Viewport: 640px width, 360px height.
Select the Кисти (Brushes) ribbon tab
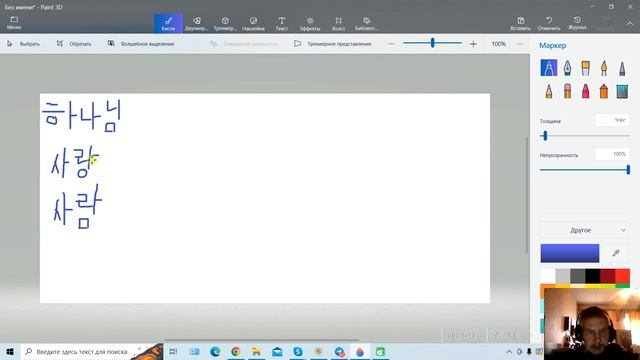(168, 24)
